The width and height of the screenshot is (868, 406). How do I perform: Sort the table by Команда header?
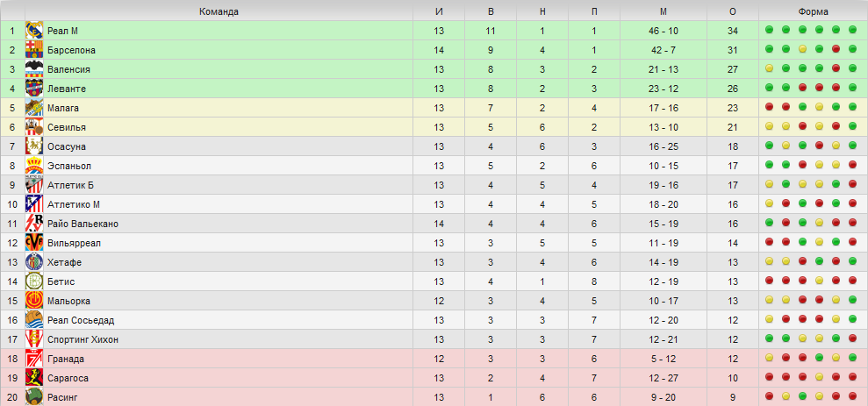coord(219,11)
